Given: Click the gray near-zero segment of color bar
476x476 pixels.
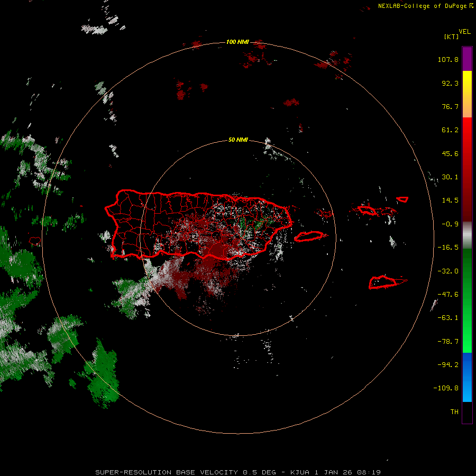Looking at the screenshot, I should click(467, 235).
